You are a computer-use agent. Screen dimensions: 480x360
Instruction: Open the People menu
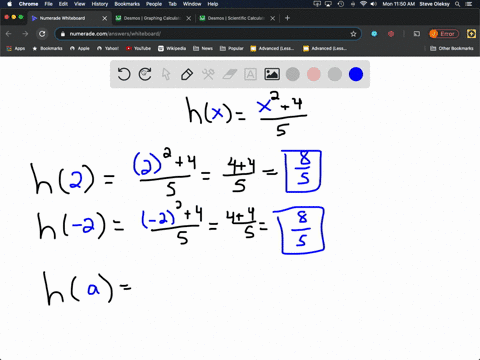pyautogui.click(x=154, y=4)
